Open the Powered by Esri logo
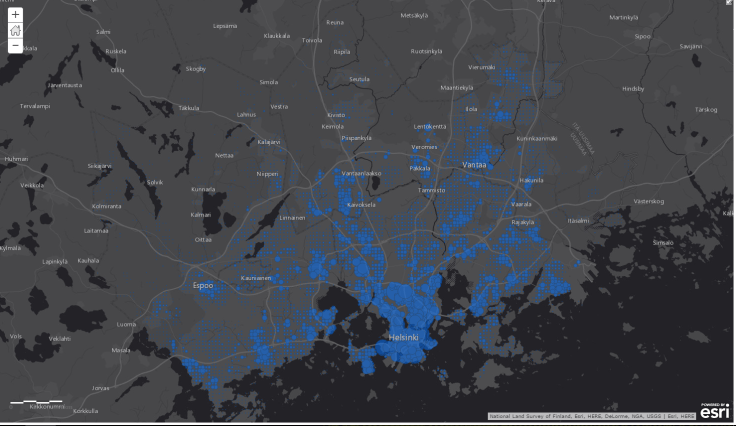Image resolution: width=736 pixels, height=426 pixels. [x=714, y=410]
